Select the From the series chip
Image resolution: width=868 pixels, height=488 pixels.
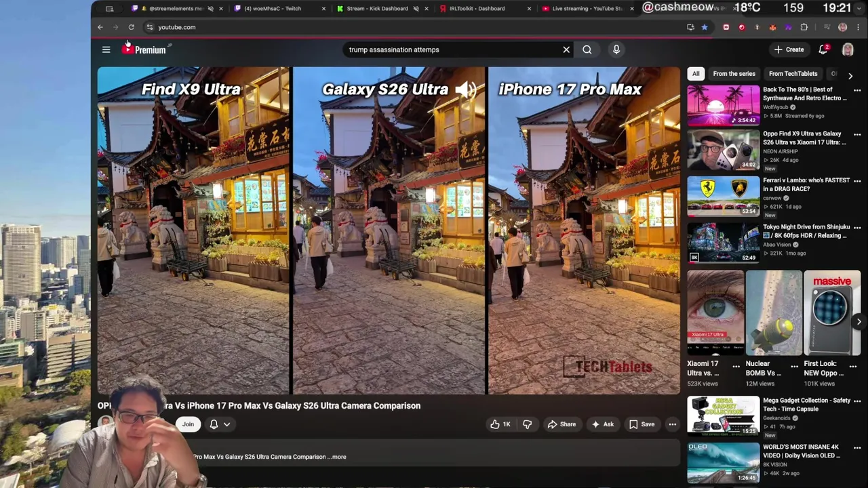[x=734, y=73]
